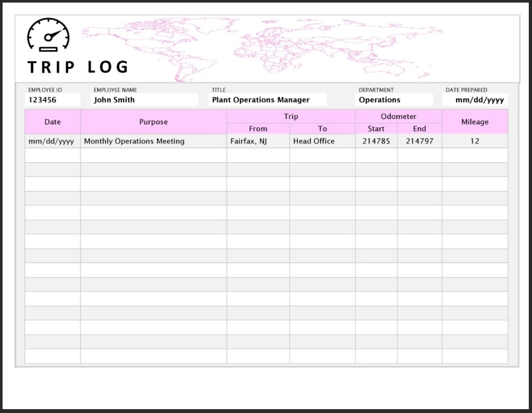Image resolution: width=532 pixels, height=413 pixels.
Task: Click the Odometer header cell
Action: tap(398, 116)
